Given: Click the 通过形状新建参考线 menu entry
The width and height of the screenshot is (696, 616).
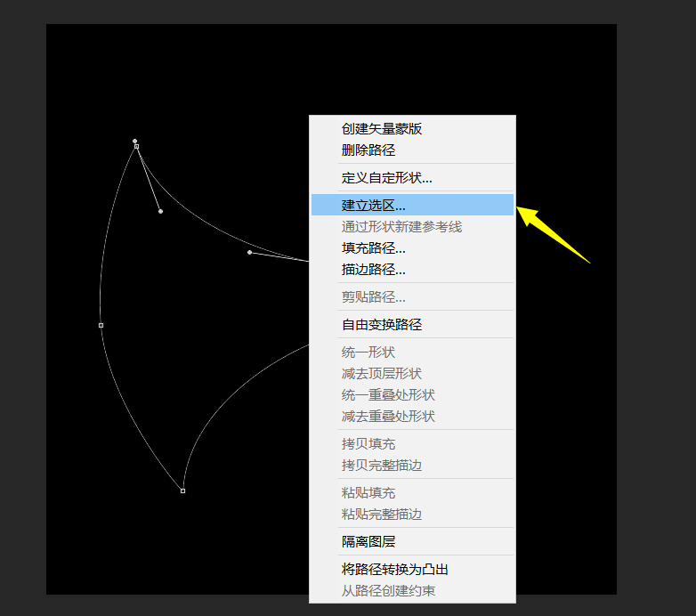Looking at the screenshot, I should click(412, 226).
